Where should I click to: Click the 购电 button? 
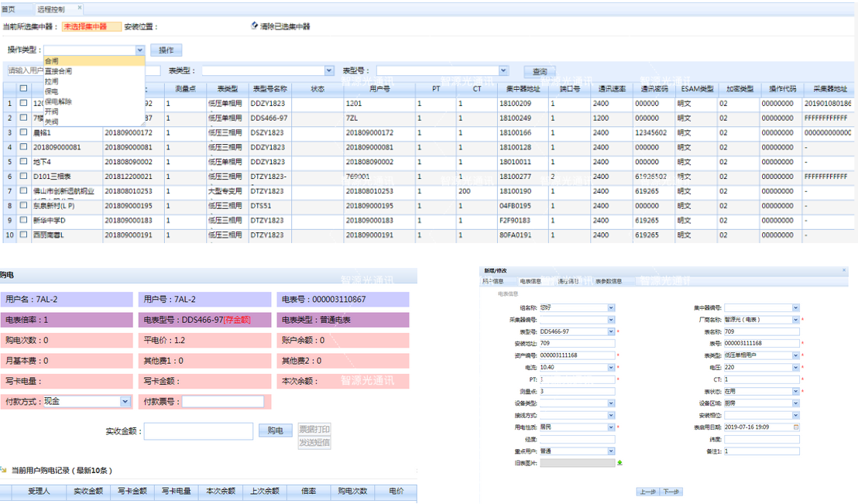275,430
